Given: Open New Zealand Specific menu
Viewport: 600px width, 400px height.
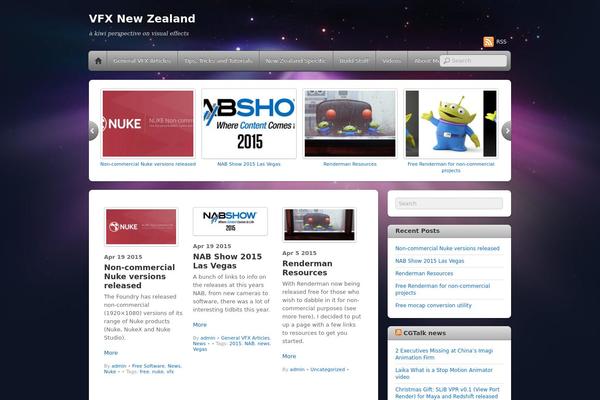Looking at the screenshot, I should coord(296,61).
